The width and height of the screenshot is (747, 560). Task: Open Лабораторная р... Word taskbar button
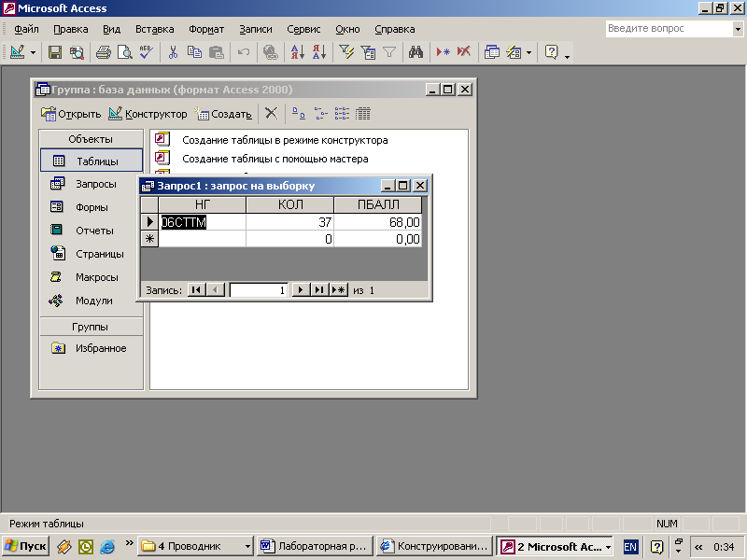tap(315, 546)
